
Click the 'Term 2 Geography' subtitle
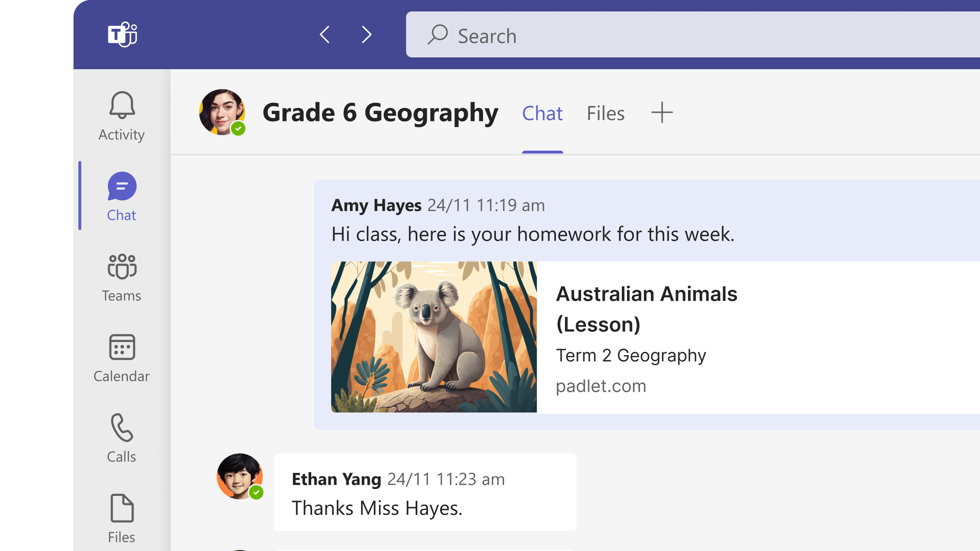(631, 355)
